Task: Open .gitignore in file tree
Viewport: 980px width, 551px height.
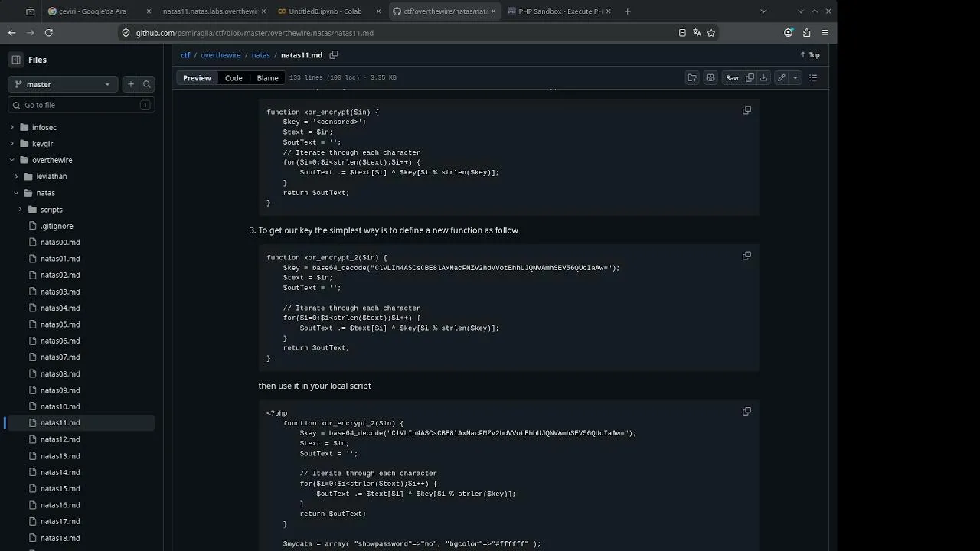Action: pos(57,226)
